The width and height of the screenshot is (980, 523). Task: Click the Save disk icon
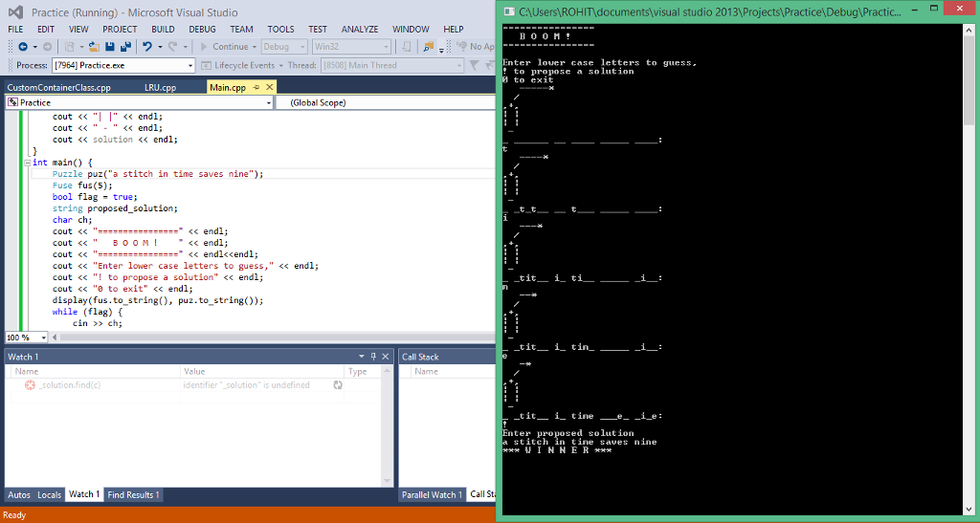click(110, 47)
